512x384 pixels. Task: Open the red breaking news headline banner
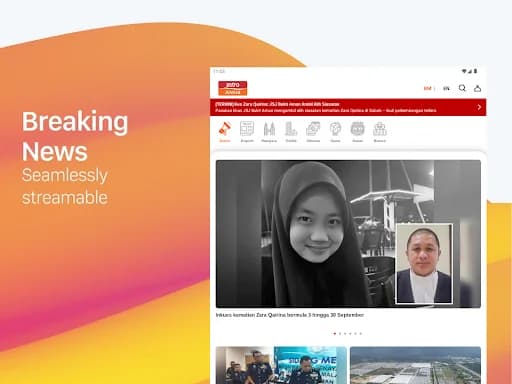coord(348,107)
